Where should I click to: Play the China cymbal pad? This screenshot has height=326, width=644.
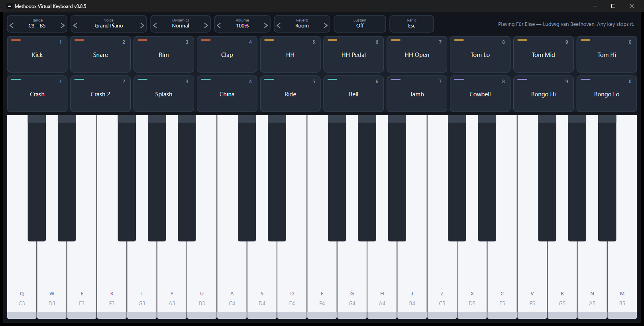pyautogui.click(x=227, y=94)
